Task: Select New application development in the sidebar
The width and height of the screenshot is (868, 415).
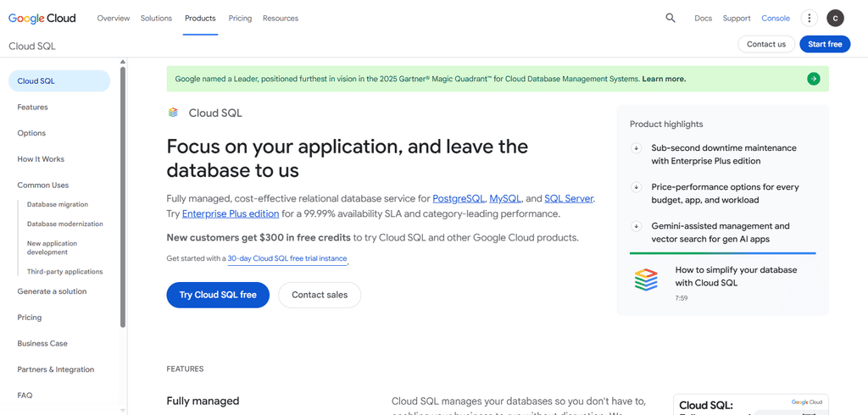Action: (x=52, y=247)
